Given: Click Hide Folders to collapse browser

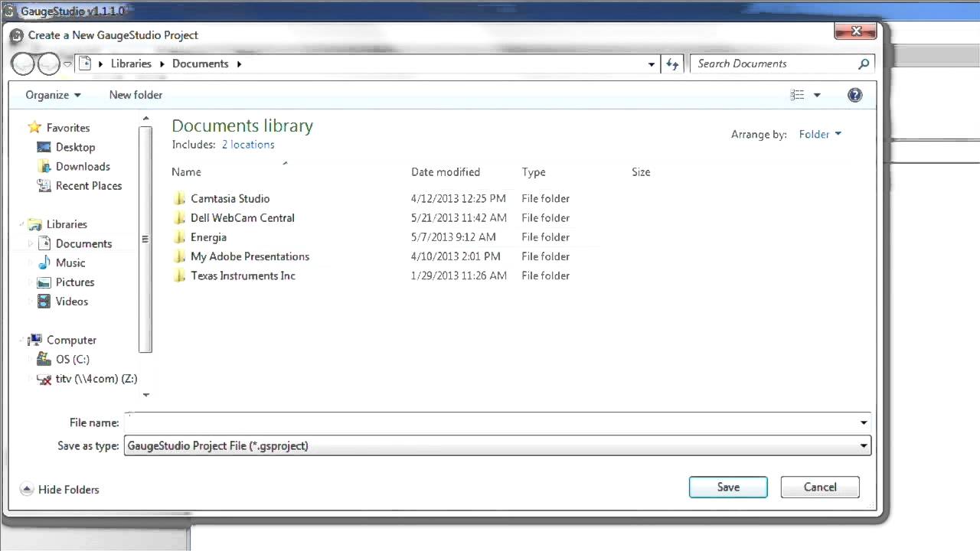Looking at the screenshot, I should (60, 490).
